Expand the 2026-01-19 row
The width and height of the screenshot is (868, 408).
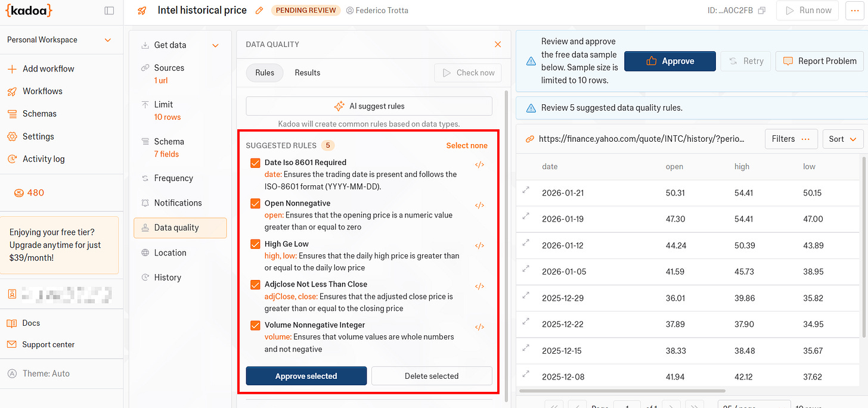[526, 217]
